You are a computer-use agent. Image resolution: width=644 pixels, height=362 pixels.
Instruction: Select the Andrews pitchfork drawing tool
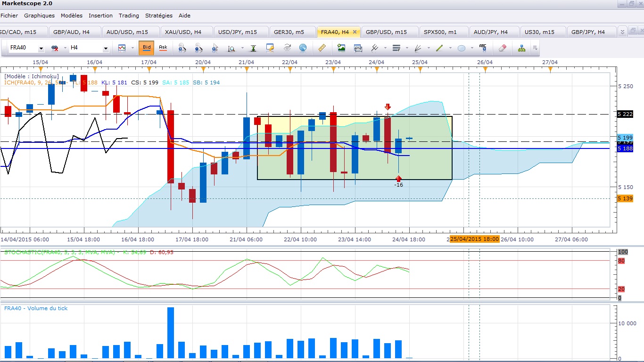[x=375, y=48]
